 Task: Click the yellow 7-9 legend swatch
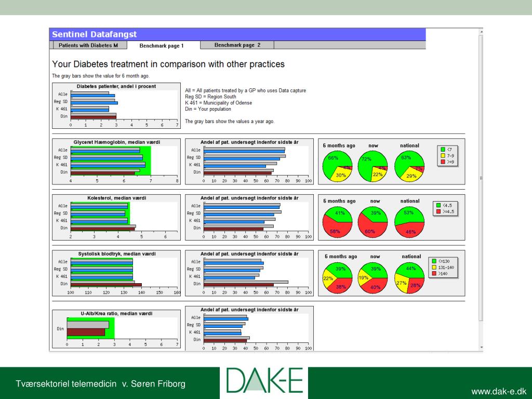pos(443,156)
